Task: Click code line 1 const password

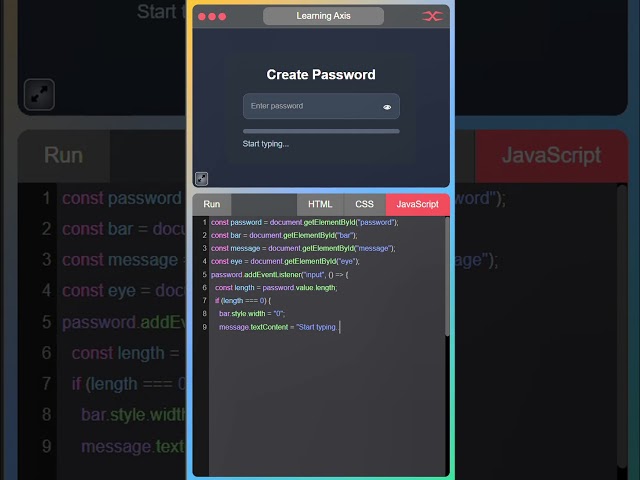Action: pos(304,222)
